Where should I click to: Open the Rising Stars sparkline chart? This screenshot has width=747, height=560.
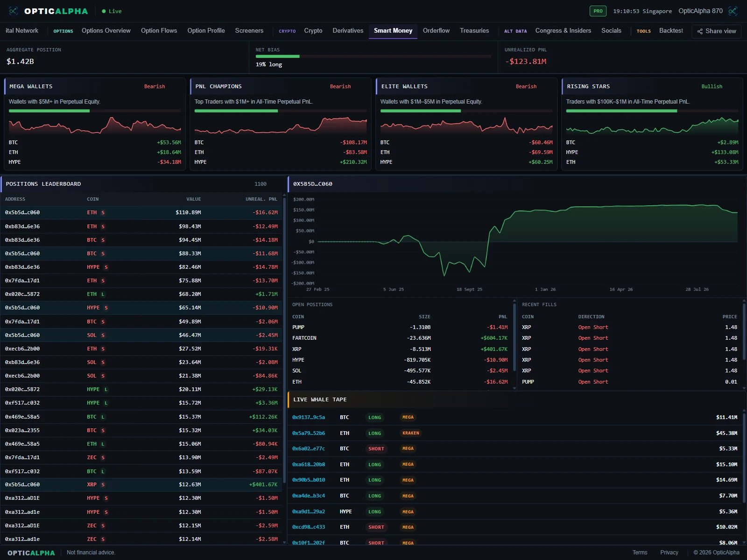[x=652, y=125]
